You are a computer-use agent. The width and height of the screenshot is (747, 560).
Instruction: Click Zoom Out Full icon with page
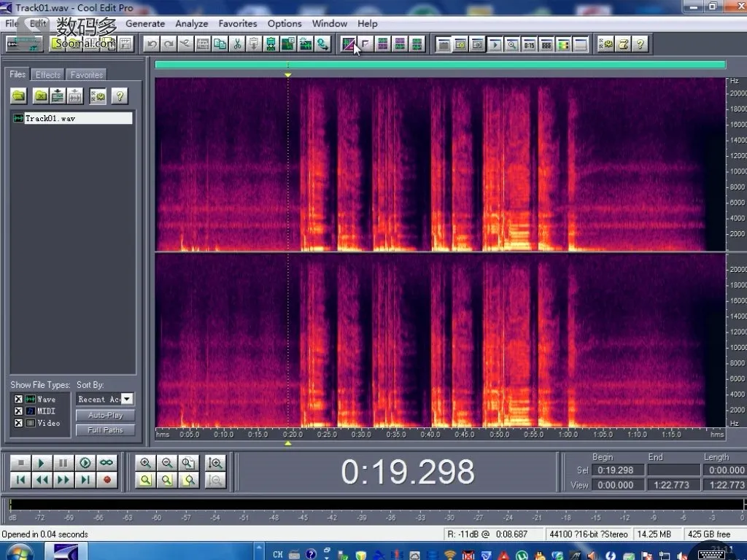pyautogui.click(x=188, y=462)
